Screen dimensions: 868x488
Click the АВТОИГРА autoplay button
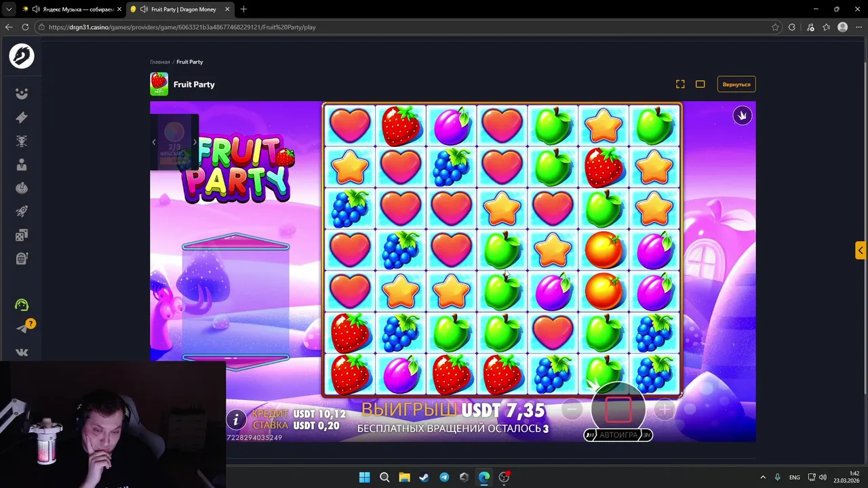tap(618, 435)
